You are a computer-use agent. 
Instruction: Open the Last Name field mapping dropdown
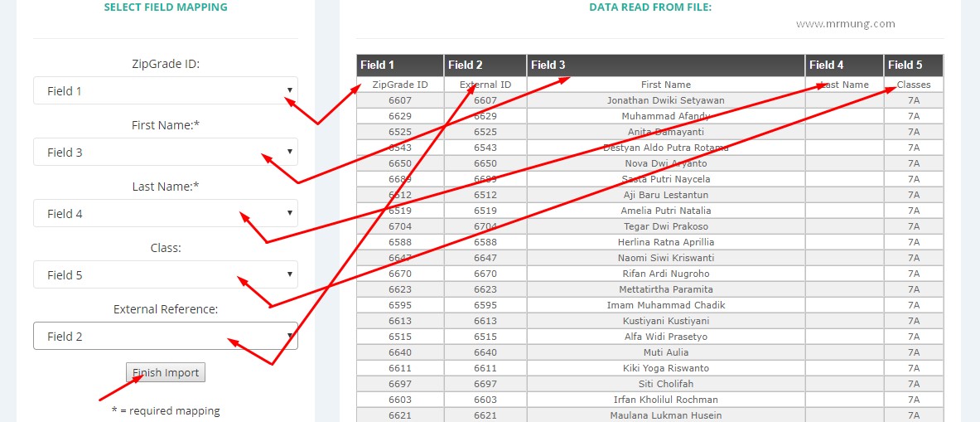(x=166, y=213)
